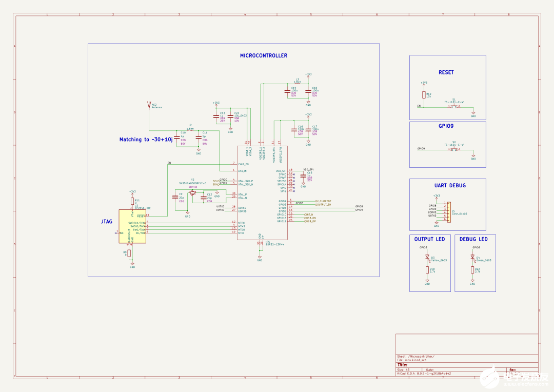The image size is (554, 392).
Task: Select capacitor C23 10u_0402
Action: coord(230,116)
